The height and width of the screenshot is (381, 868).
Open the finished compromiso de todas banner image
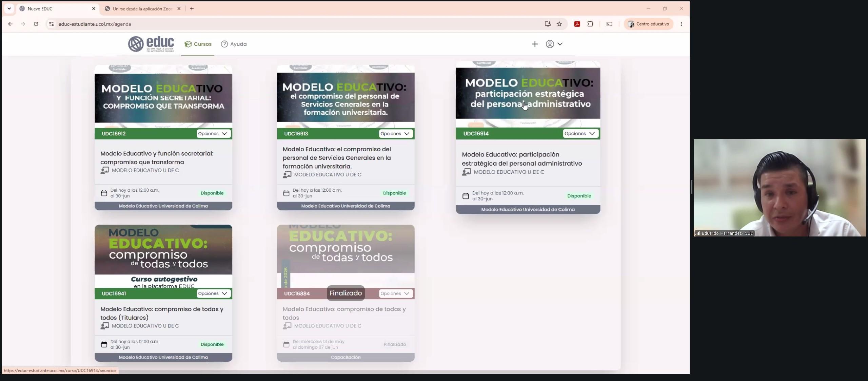(346, 256)
